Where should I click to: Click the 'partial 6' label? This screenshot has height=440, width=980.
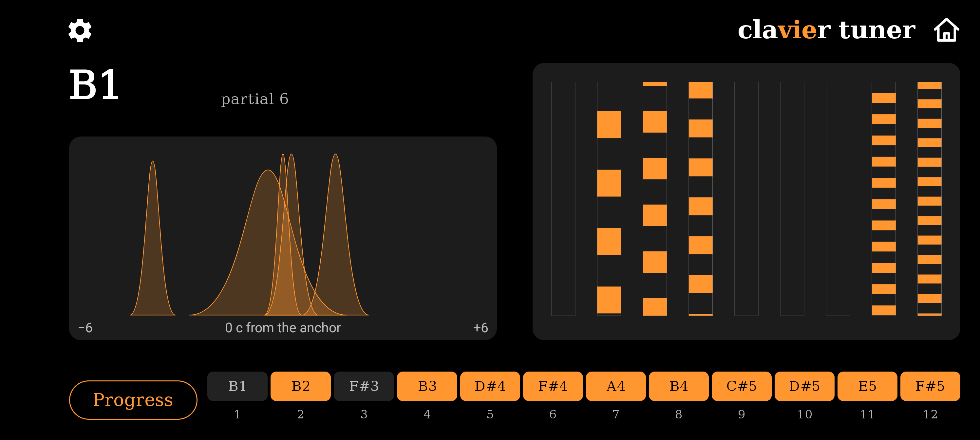point(254,99)
